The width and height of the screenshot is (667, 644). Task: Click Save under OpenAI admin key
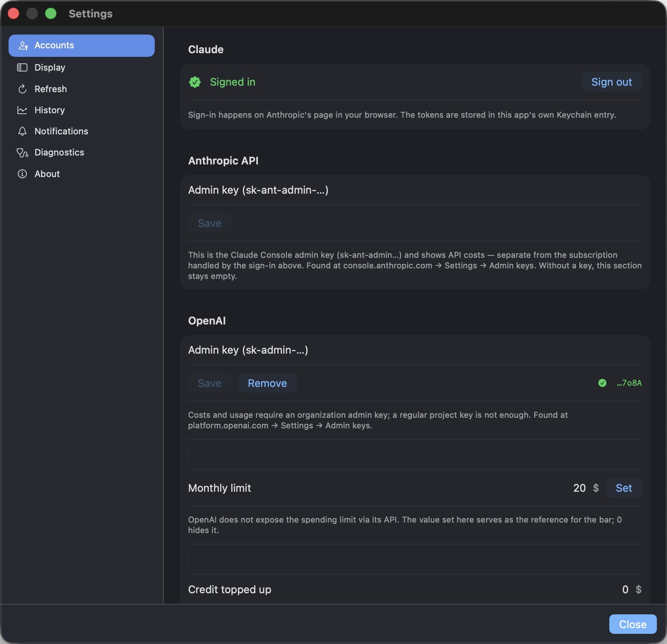210,383
